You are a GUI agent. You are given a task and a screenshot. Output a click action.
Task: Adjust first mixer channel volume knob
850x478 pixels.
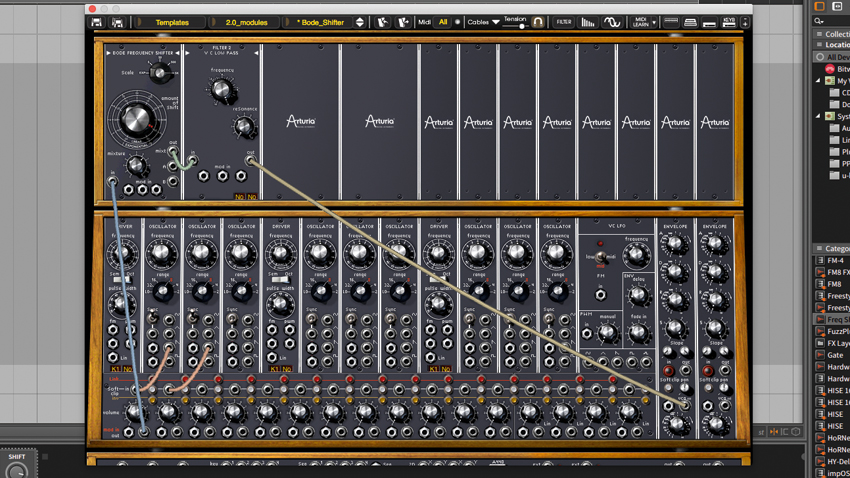tap(134, 413)
